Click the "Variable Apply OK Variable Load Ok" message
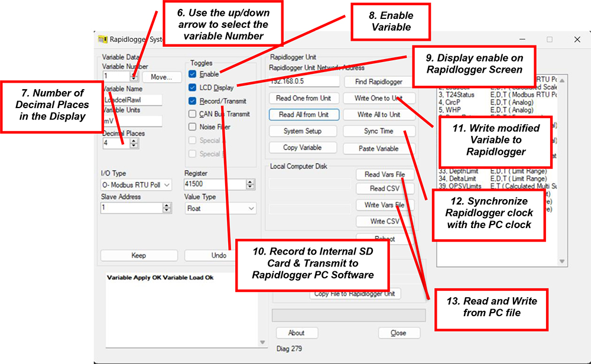The image size is (591, 364). coord(160,278)
